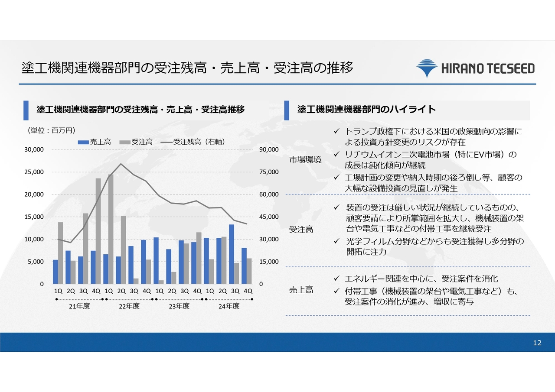Screen dimensions: 555x392
Task: Click the 市場環境 row label
Action: 305,160
